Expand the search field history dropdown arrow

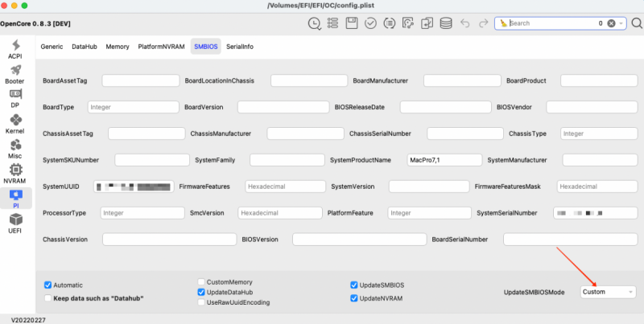(x=621, y=23)
